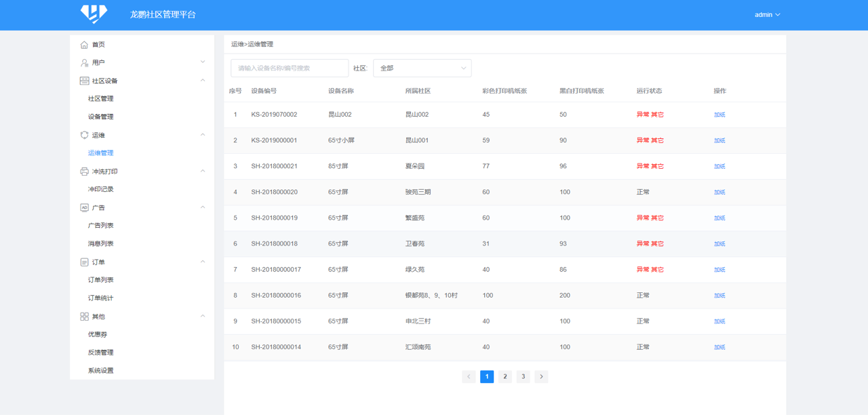Click community cell 银都苑8、9、10村
The width and height of the screenshot is (868, 415).
(x=431, y=295)
